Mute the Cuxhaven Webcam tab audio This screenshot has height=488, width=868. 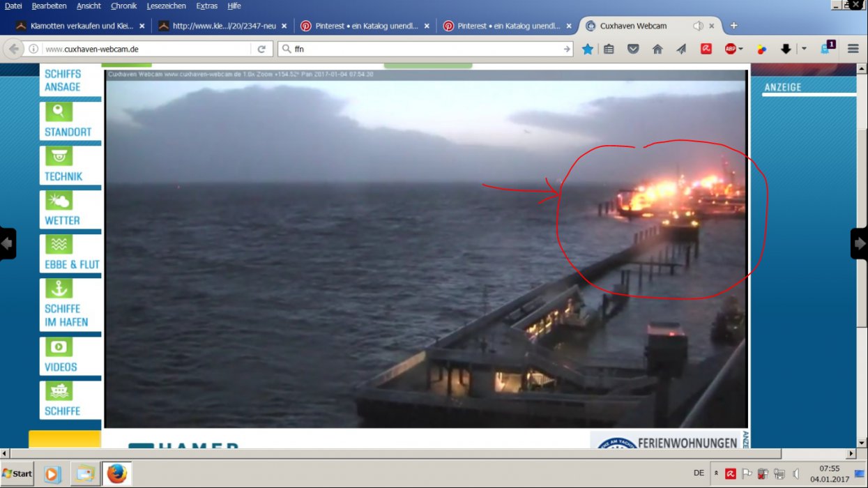pos(698,26)
